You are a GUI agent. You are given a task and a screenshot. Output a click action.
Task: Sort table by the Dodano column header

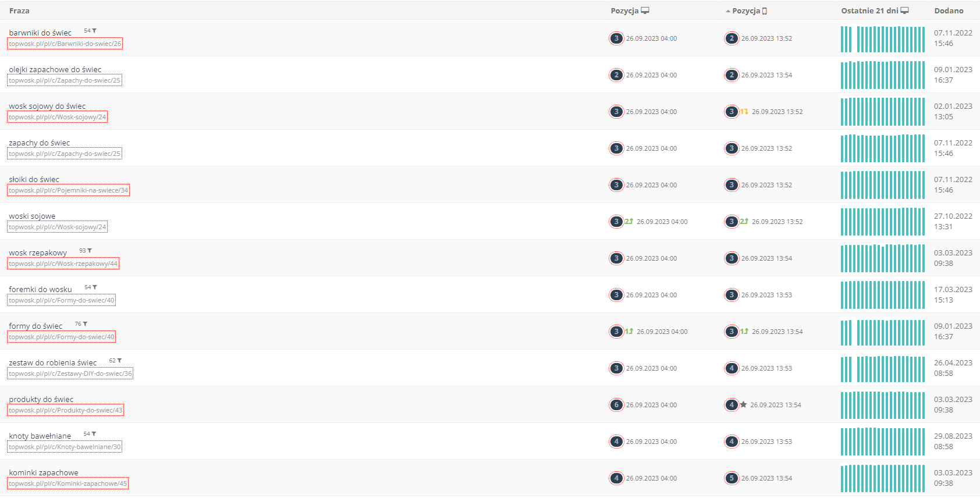click(949, 10)
